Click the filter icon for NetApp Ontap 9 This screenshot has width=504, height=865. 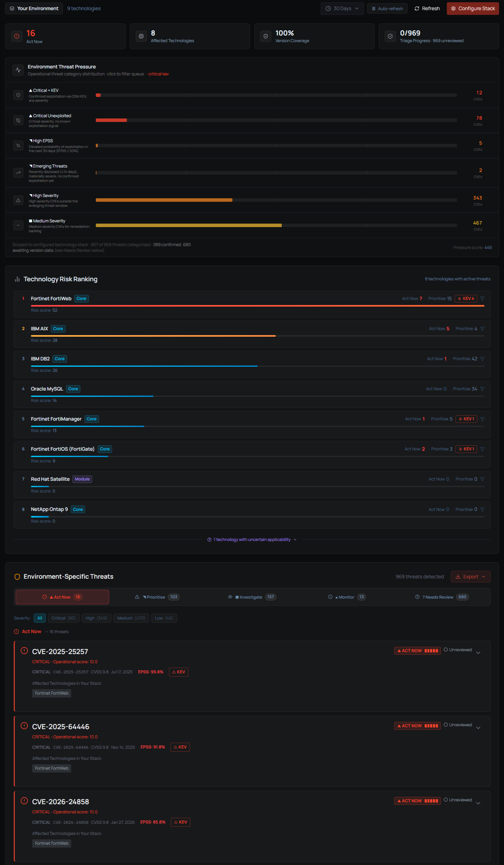482,509
